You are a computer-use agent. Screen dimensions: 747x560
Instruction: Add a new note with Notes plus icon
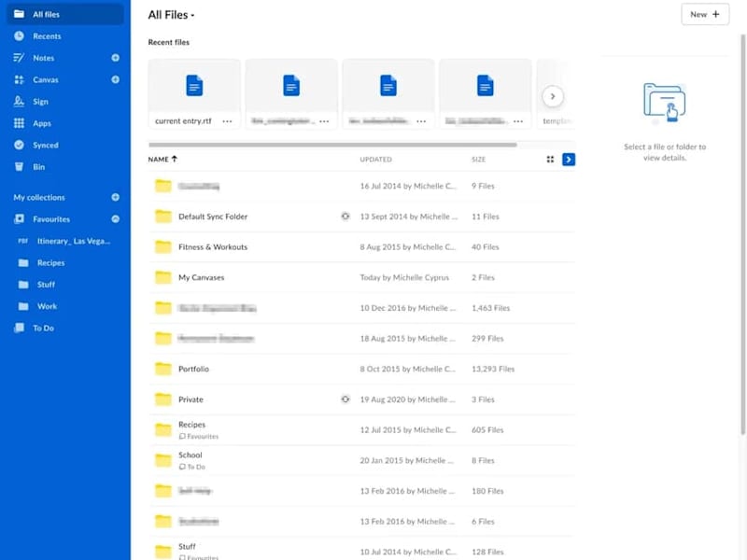tap(115, 58)
